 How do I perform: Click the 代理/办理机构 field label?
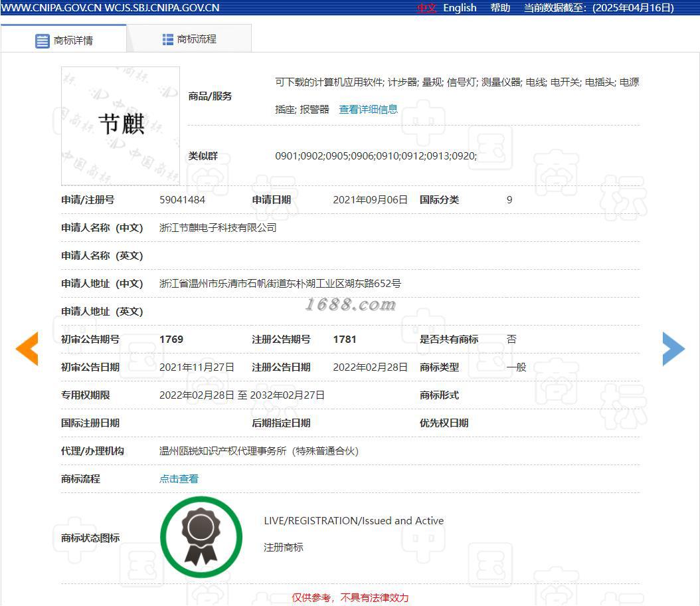coord(92,451)
